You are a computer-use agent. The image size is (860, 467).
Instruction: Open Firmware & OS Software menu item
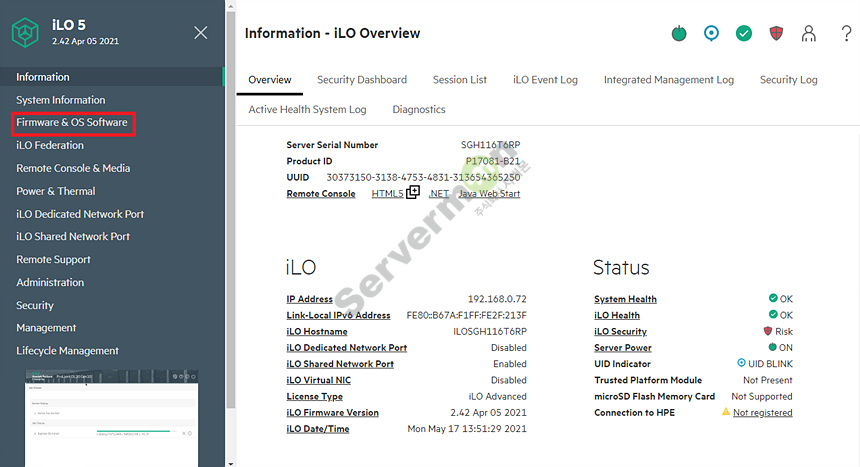point(72,122)
